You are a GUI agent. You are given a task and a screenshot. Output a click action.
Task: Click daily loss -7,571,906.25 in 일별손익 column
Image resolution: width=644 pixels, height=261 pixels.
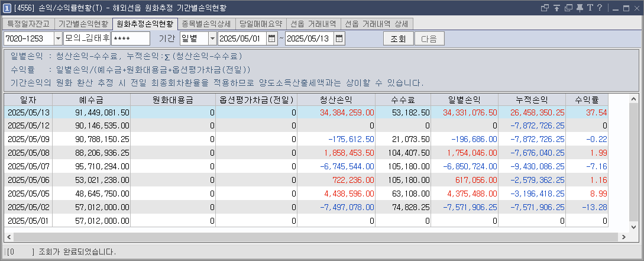[x=470, y=207]
